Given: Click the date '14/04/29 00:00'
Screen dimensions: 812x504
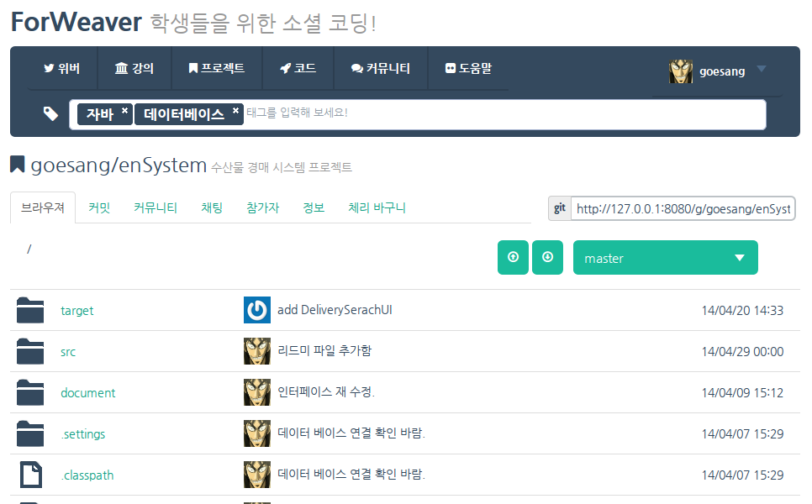Looking at the screenshot, I should pyautogui.click(x=742, y=352).
